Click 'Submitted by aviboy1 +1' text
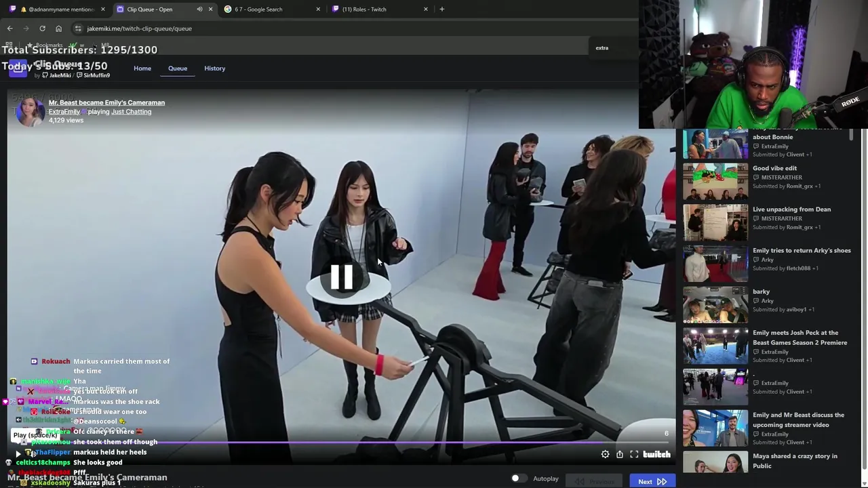Viewport: 868px width, 488px height. click(x=784, y=310)
